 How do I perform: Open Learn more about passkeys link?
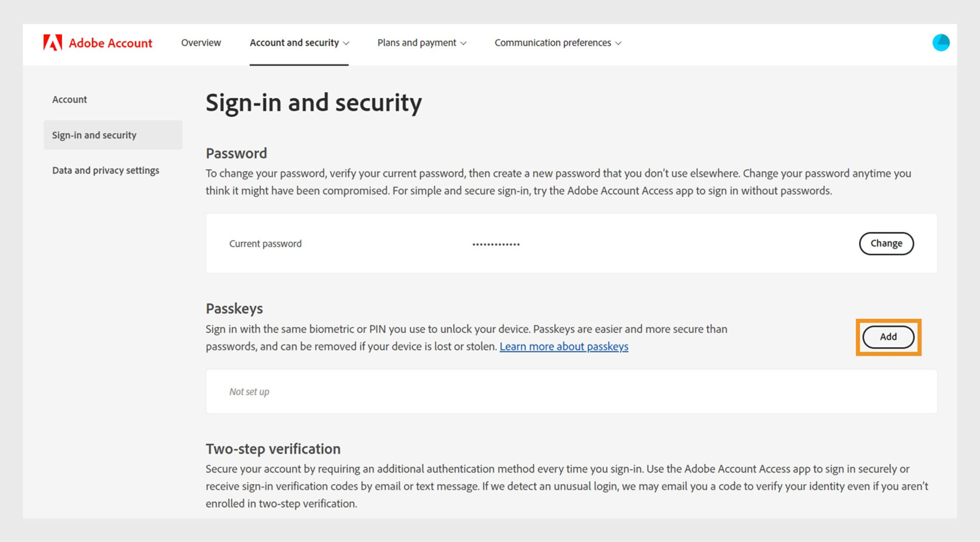(x=564, y=346)
